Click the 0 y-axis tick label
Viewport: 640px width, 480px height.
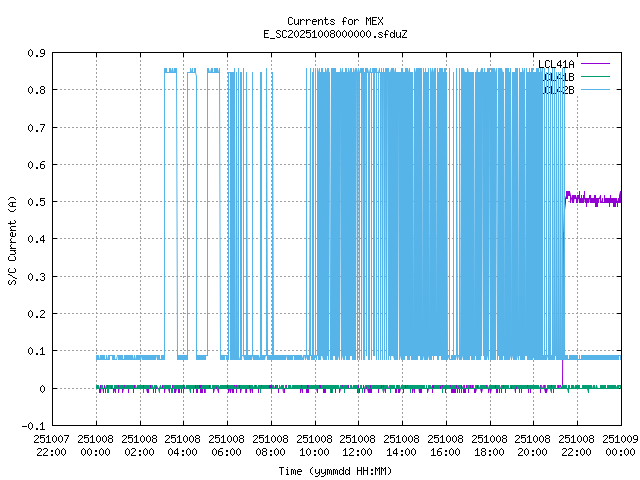(x=41, y=389)
